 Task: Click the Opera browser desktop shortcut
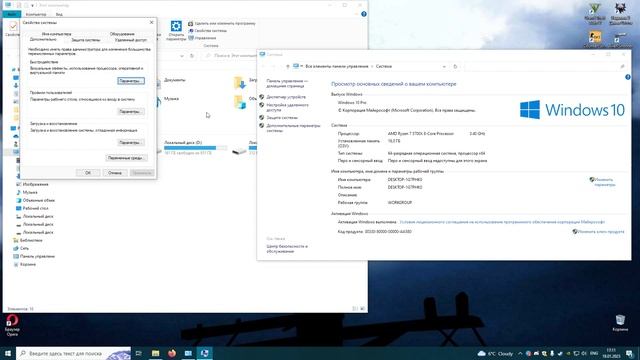coord(12,325)
